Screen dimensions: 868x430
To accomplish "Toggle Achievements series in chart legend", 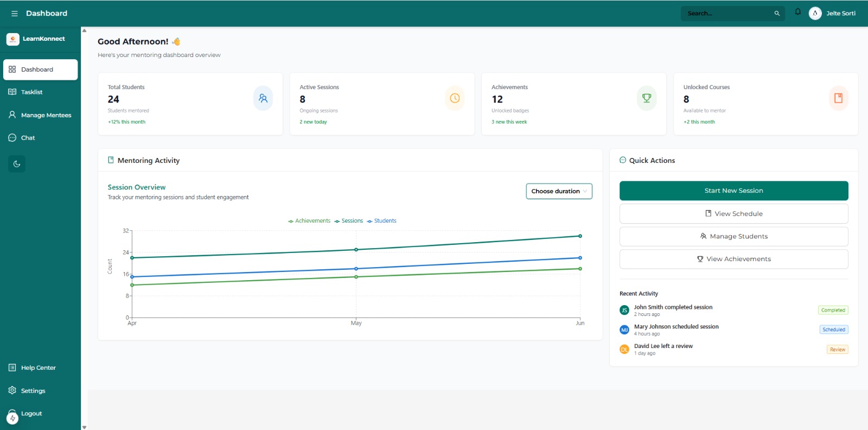I will click(309, 221).
